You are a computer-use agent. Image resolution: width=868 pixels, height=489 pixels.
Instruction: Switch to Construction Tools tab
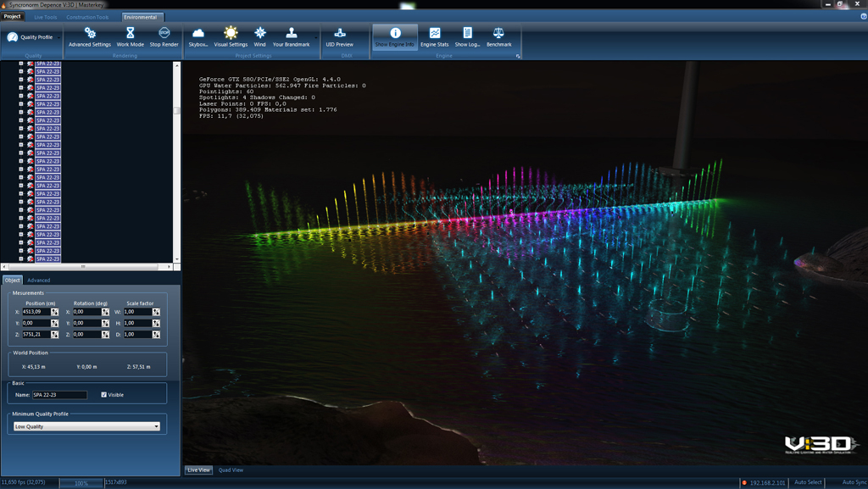87,17
